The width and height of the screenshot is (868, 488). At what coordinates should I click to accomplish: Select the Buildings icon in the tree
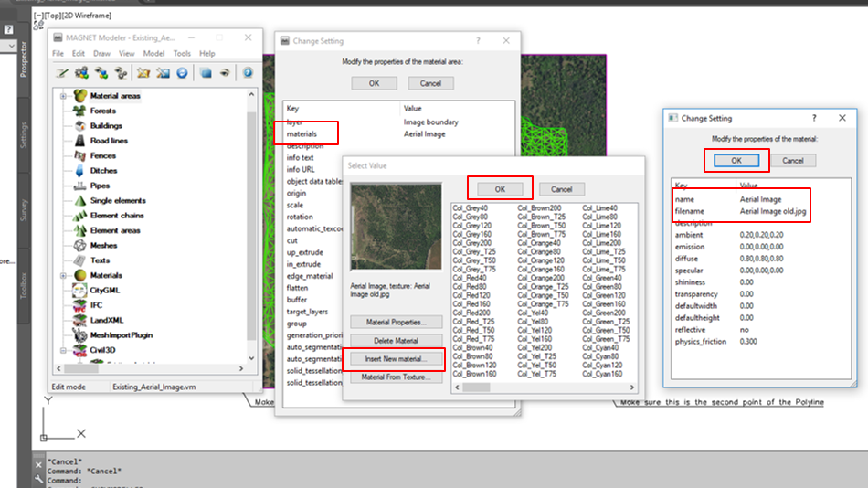[x=80, y=126]
